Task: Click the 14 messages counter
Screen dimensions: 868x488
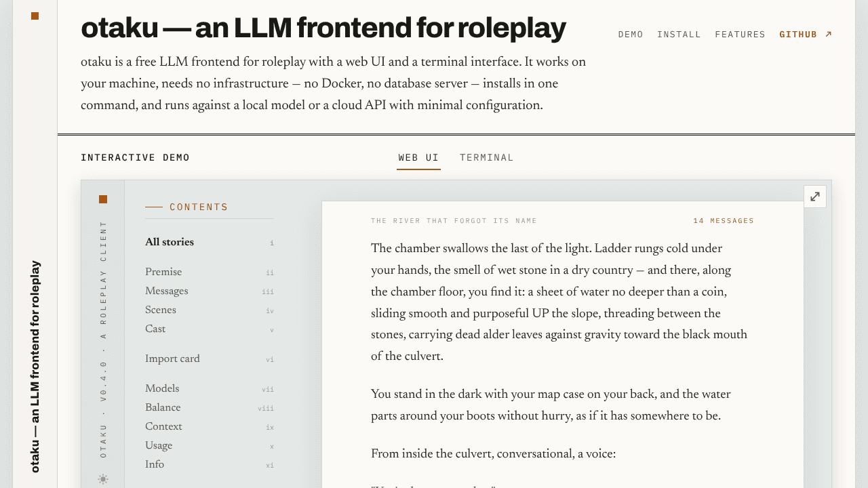Action: pos(724,221)
